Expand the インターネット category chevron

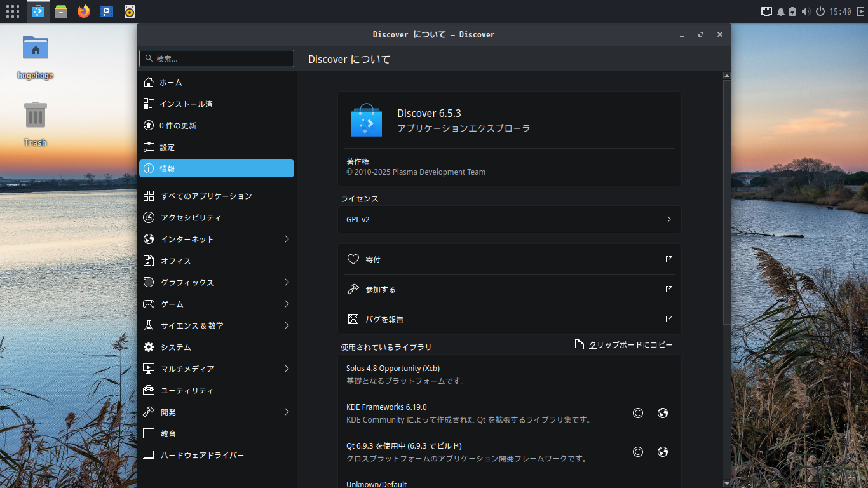[287, 240]
